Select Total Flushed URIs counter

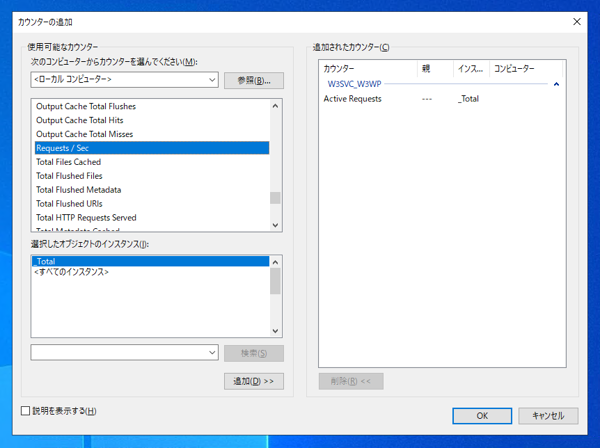152,204
